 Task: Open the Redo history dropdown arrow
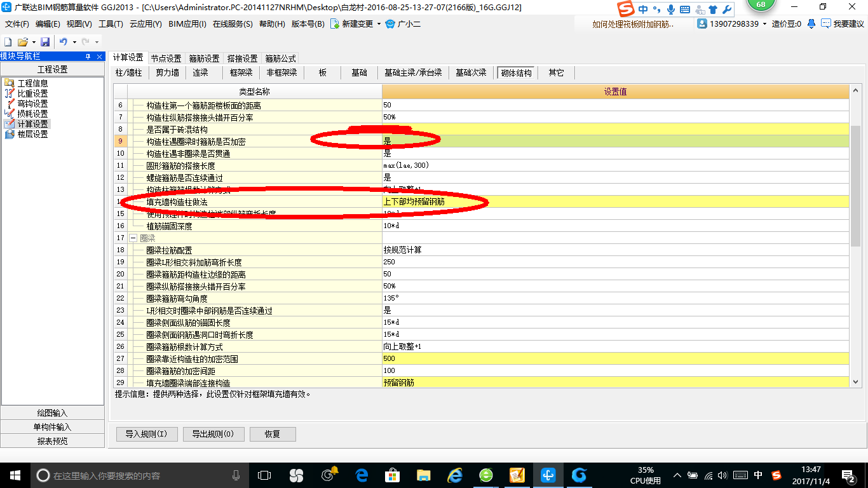(96, 42)
